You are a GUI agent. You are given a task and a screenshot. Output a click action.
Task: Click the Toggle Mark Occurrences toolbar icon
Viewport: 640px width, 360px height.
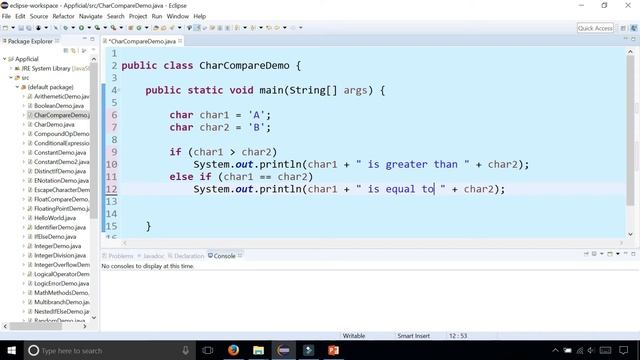tap(197, 28)
